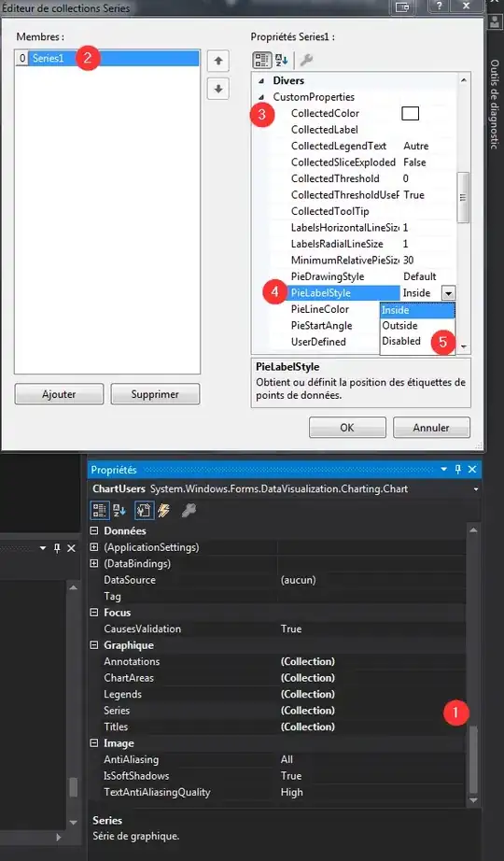Show events lightning bolt in Propriétés panel
504x861 pixels.
163,511
